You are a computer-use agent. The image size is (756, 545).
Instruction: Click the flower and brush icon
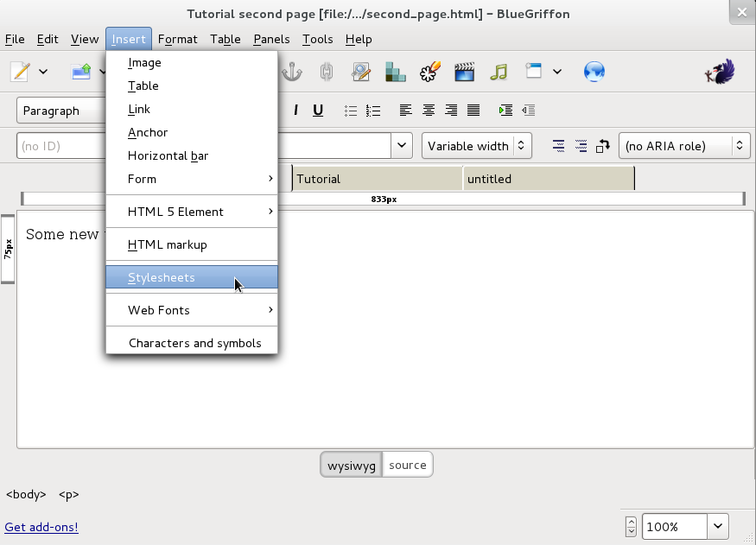(x=429, y=72)
